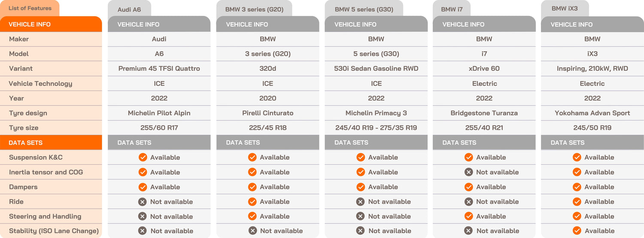
Task: Click BMW 5 series Dampers available checkmark icon
Action: pos(361,187)
